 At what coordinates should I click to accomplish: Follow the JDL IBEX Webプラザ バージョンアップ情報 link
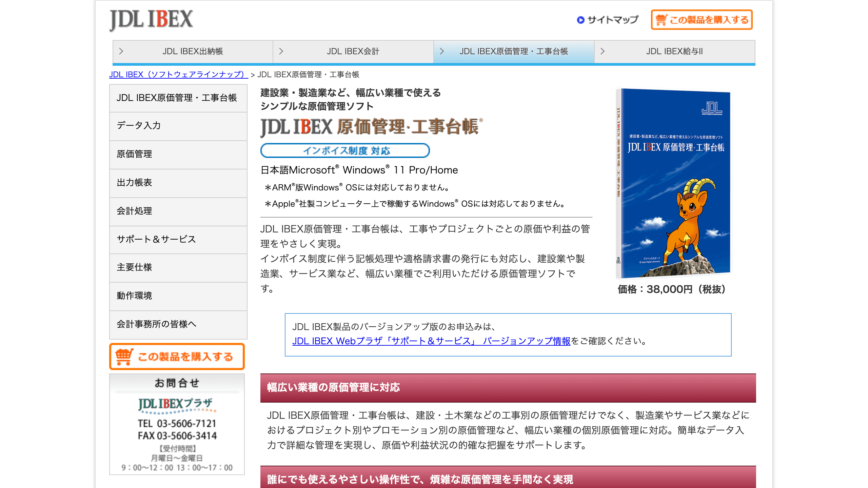[431, 341]
